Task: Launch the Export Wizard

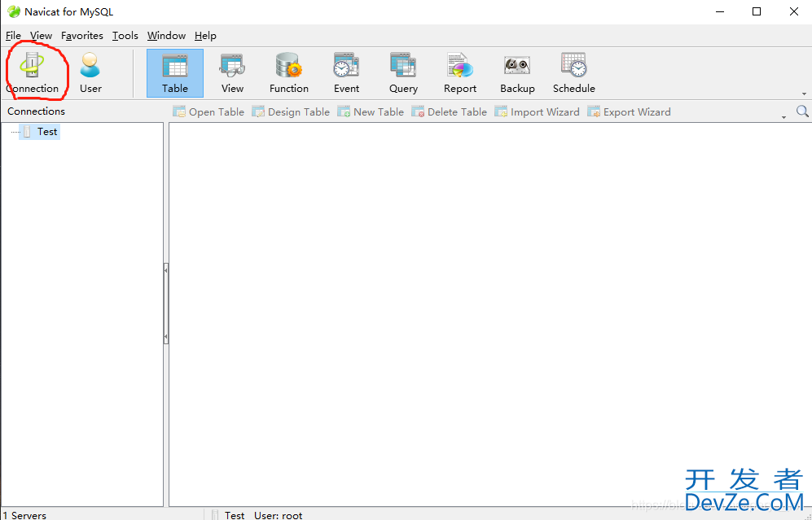Action: pos(629,111)
